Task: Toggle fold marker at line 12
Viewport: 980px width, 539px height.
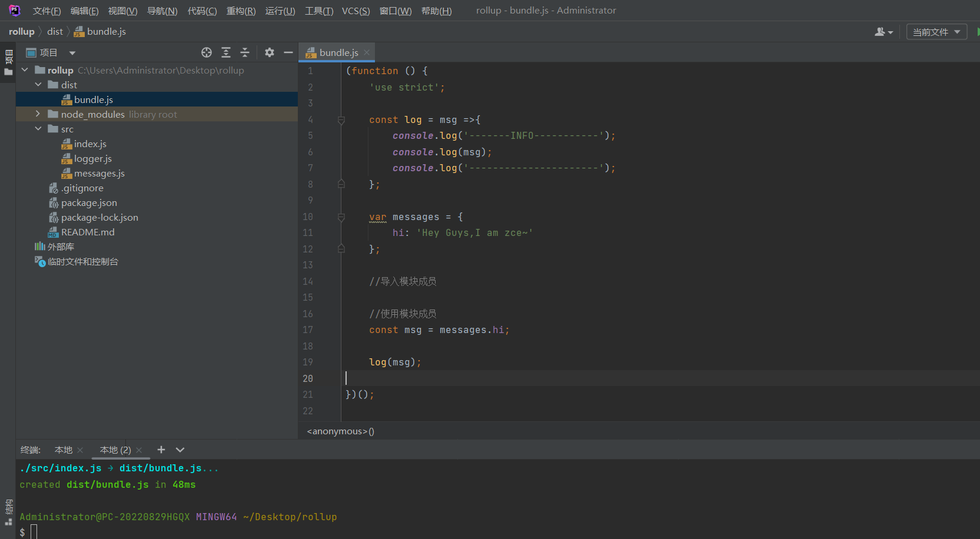Action: [x=341, y=249]
